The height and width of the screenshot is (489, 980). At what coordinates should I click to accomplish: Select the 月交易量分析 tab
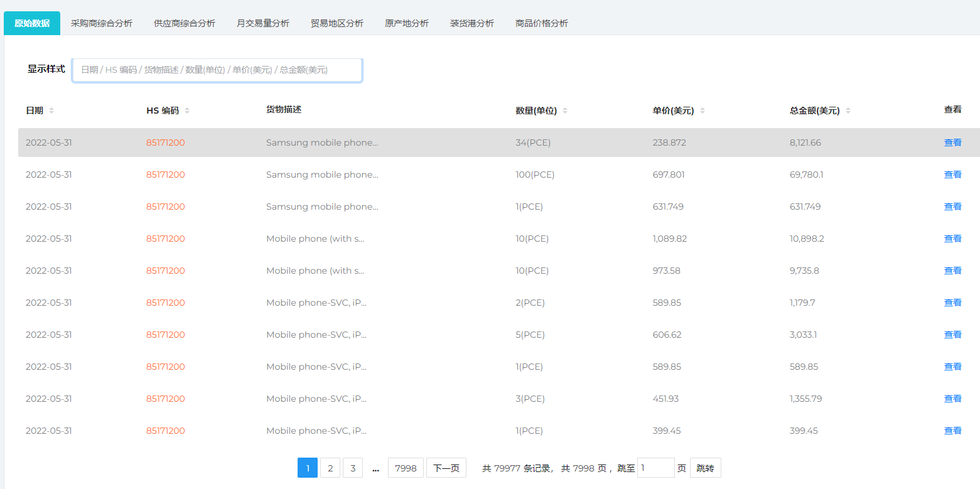[x=263, y=23]
